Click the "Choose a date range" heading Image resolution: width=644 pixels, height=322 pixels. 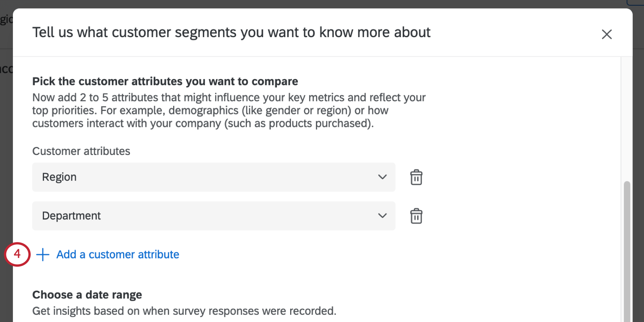[x=87, y=295]
